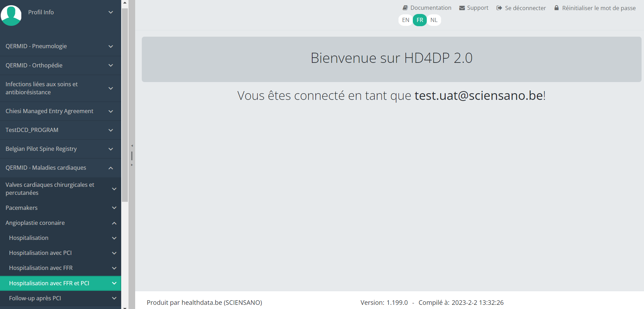Click the sidebar splitter collapse handle
The width and height of the screenshot is (644, 309).
132,155
